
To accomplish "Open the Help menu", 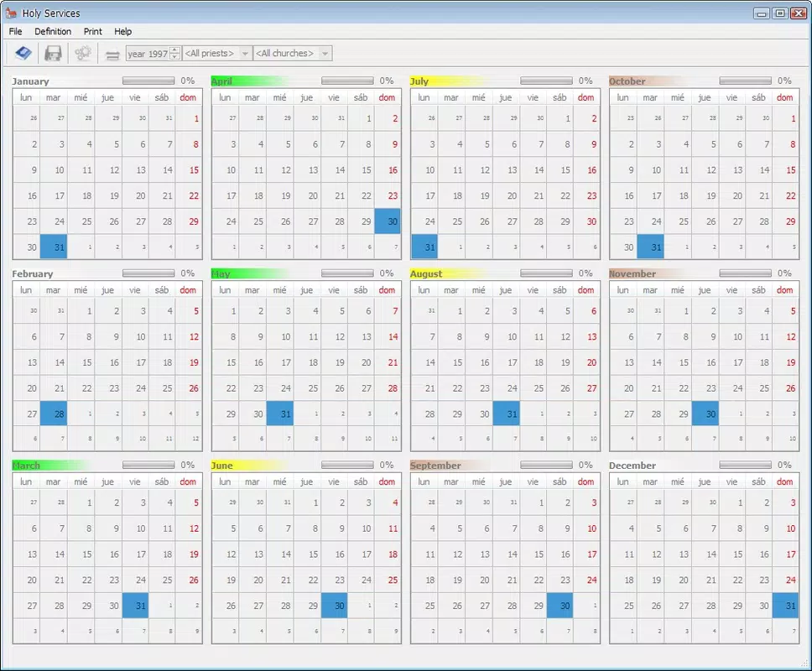I will click(x=122, y=32).
